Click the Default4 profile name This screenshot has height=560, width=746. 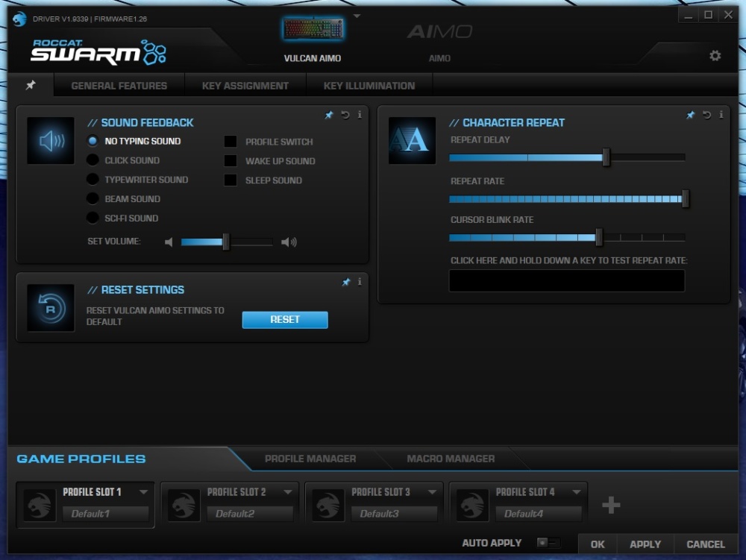tap(539, 514)
